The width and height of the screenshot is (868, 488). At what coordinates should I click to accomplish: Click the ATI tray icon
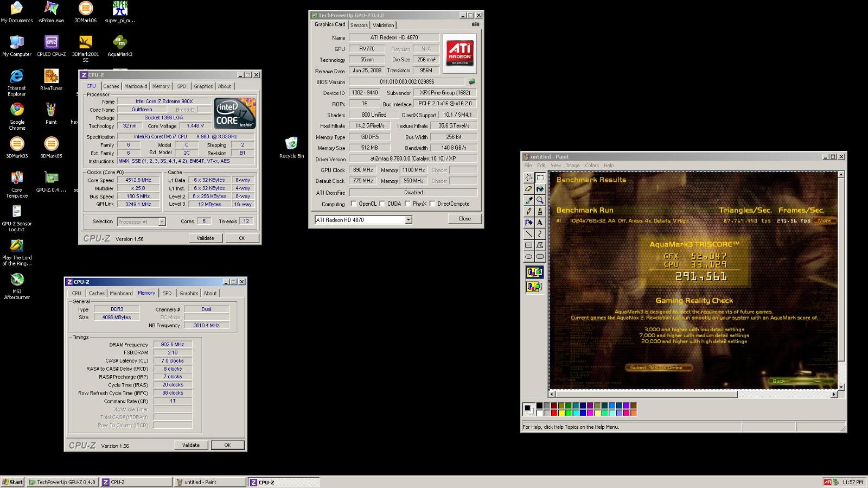coord(827,482)
